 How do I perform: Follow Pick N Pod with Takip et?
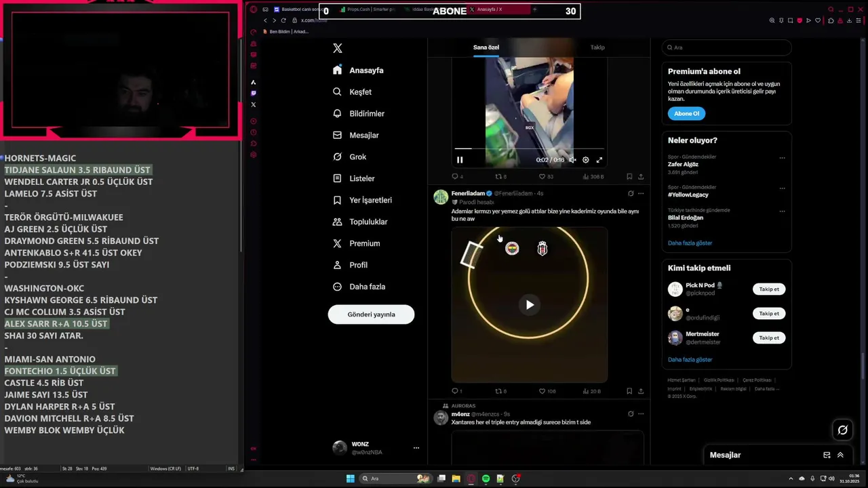click(769, 289)
